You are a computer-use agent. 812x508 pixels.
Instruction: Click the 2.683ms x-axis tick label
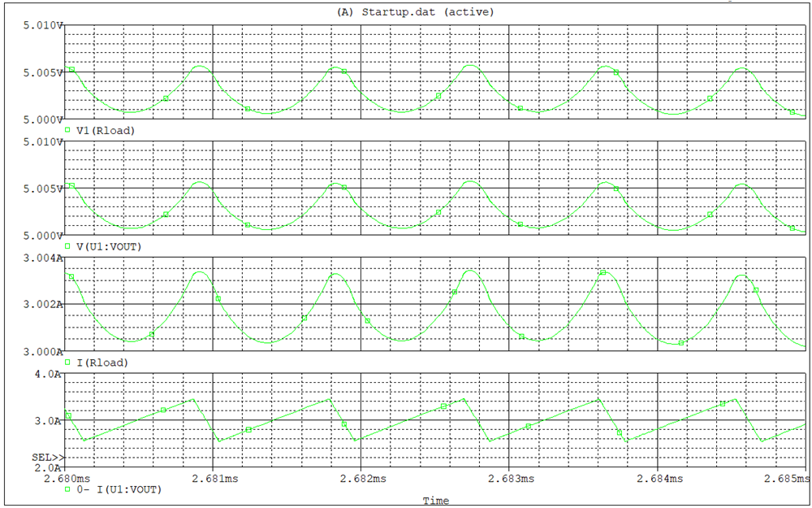pyautogui.click(x=508, y=479)
